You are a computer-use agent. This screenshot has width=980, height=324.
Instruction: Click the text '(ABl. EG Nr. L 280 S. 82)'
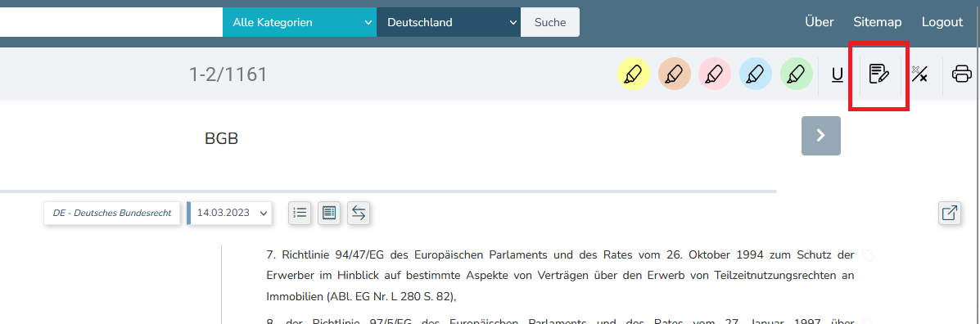(391, 296)
